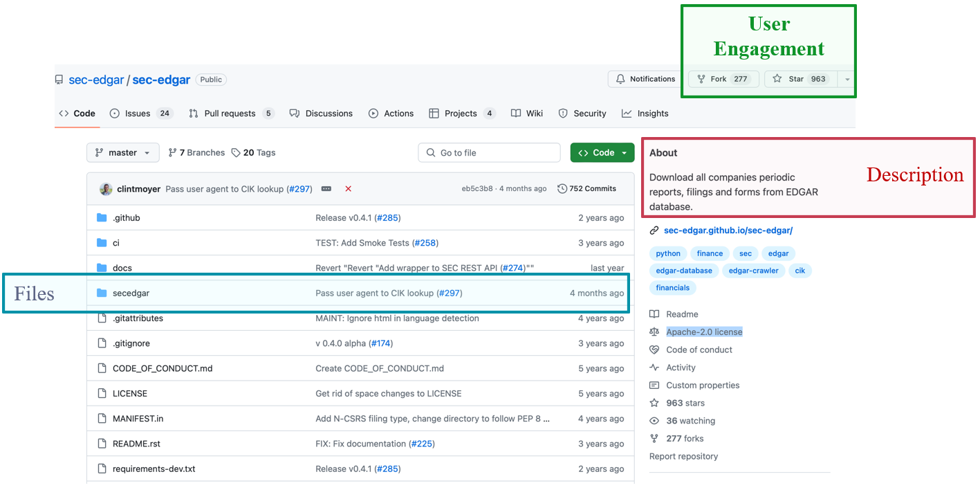Image resolution: width=980 pixels, height=490 pixels.
Task: Select the cik topic tag
Action: pyautogui.click(x=800, y=271)
